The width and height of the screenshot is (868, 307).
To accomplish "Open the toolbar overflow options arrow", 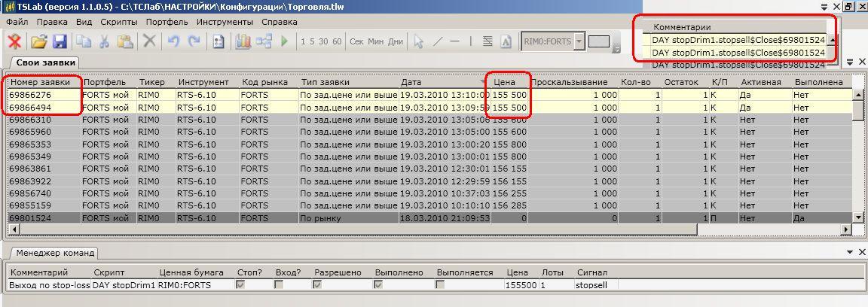I will tap(616, 50).
